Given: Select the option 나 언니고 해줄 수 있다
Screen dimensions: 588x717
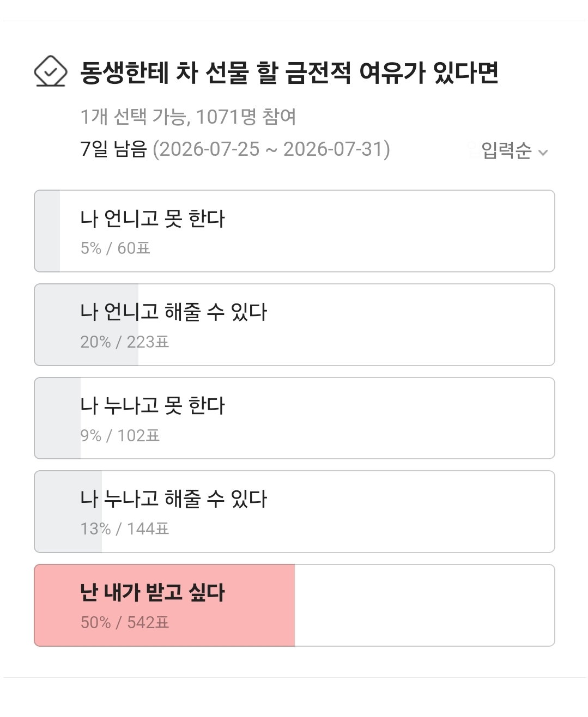Looking at the screenshot, I should [x=294, y=325].
